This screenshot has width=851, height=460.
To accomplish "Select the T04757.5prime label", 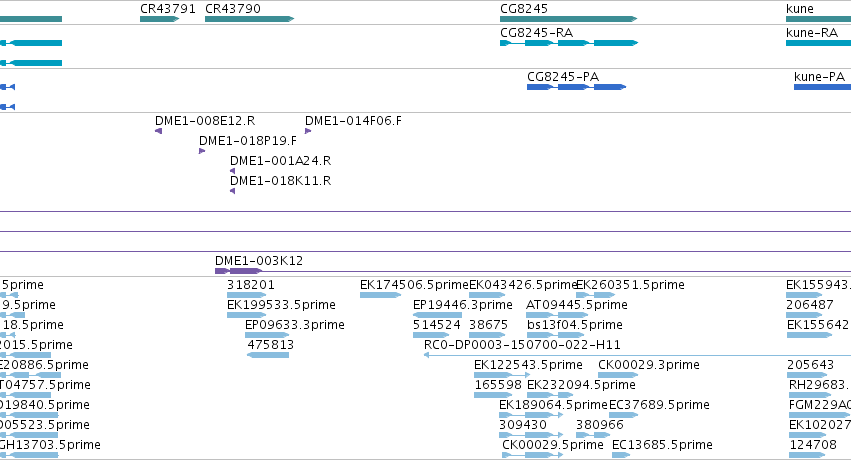I will pyautogui.click(x=45, y=385).
